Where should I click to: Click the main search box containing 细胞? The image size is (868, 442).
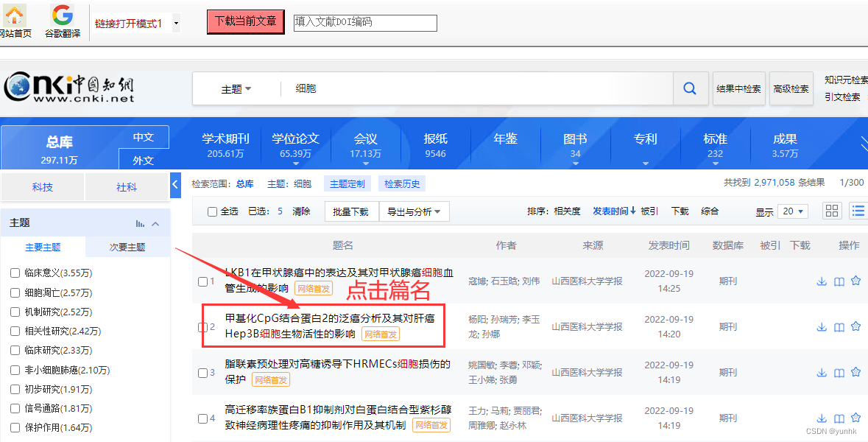[x=476, y=88]
